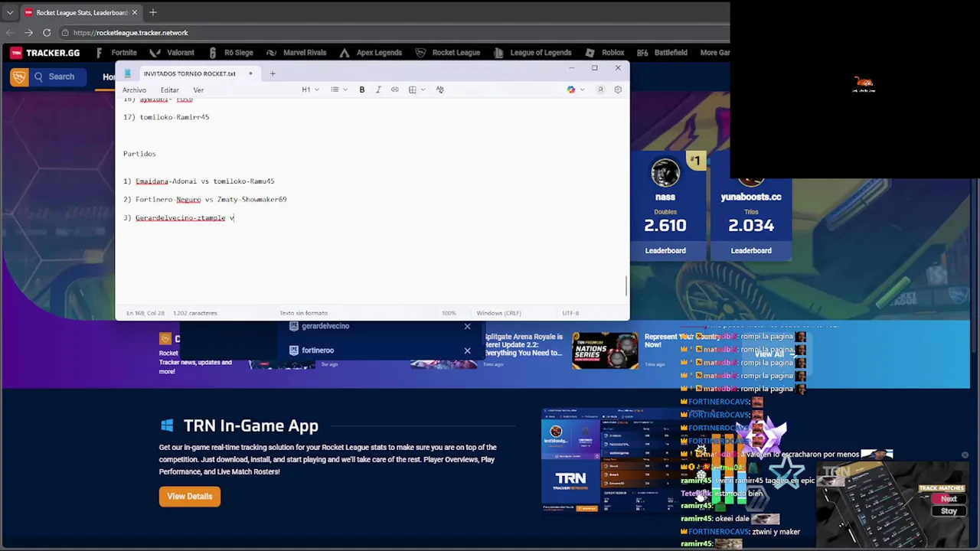Open Apex Legends in tracker nav

click(371, 53)
